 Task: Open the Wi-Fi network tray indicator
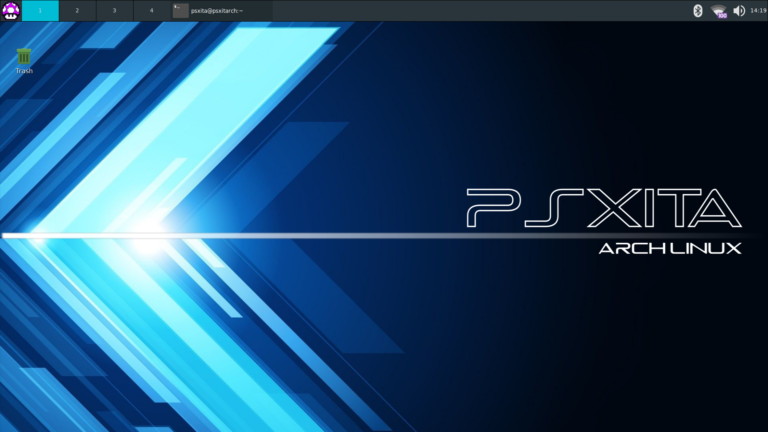(718, 10)
